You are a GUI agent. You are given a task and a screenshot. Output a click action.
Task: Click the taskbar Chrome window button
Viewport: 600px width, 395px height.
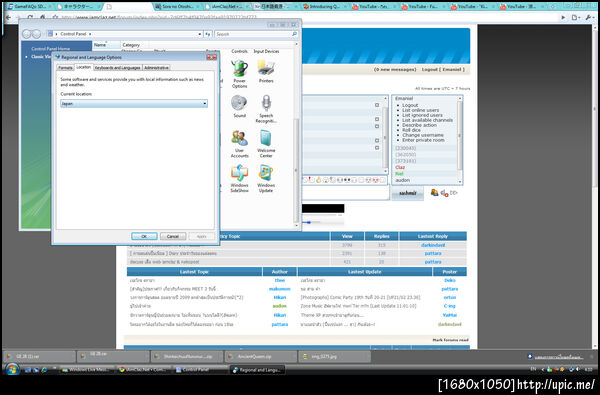tap(142, 370)
